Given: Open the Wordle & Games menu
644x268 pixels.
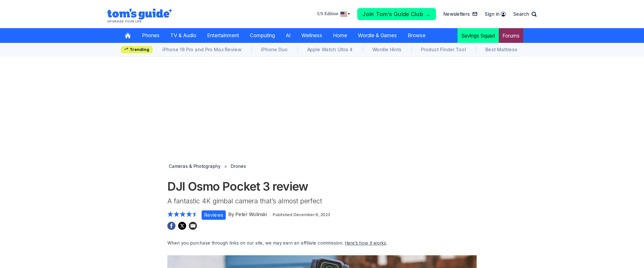Looking at the screenshot, I should pos(377,36).
